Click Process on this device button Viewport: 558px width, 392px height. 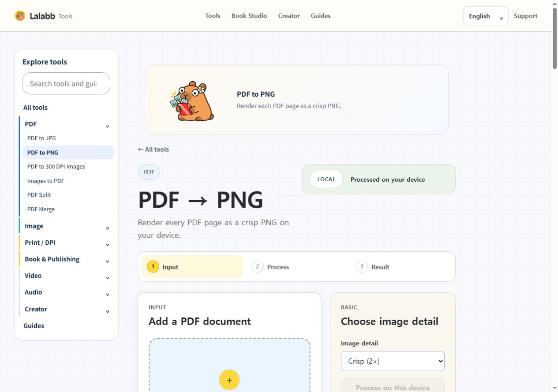click(x=393, y=385)
